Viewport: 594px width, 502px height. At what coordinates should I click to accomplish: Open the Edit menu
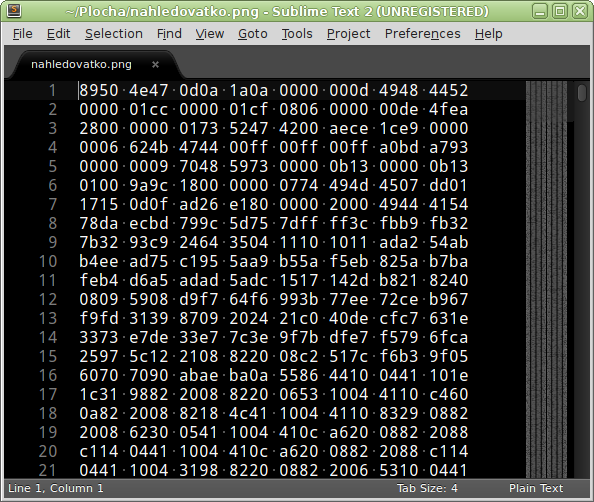(x=58, y=34)
